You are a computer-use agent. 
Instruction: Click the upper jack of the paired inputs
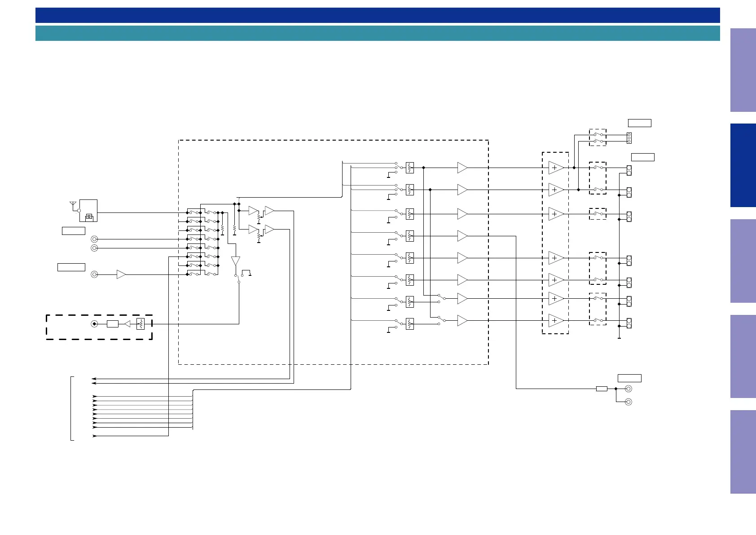[x=94, y=239]
